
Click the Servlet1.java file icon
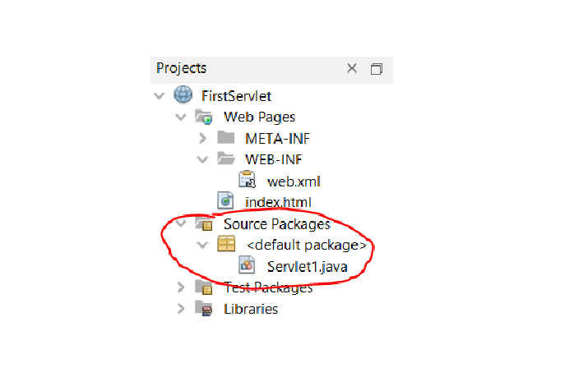pyautogui.click(x=247, y=264)
